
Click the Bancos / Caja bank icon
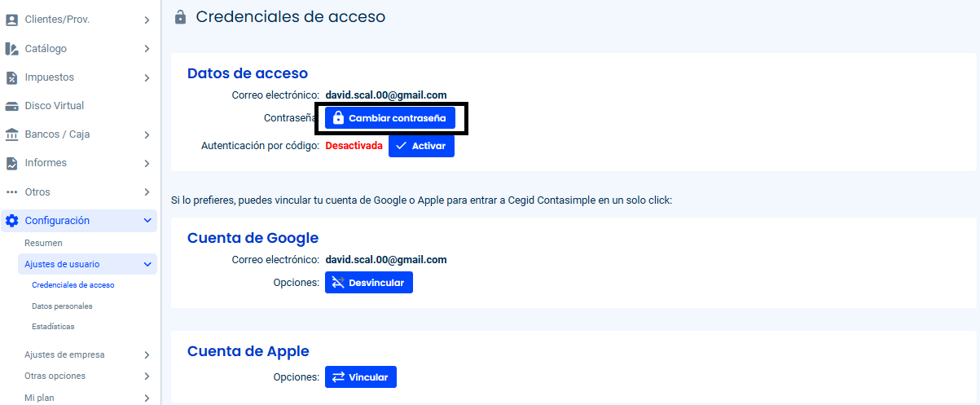(11, 134)
